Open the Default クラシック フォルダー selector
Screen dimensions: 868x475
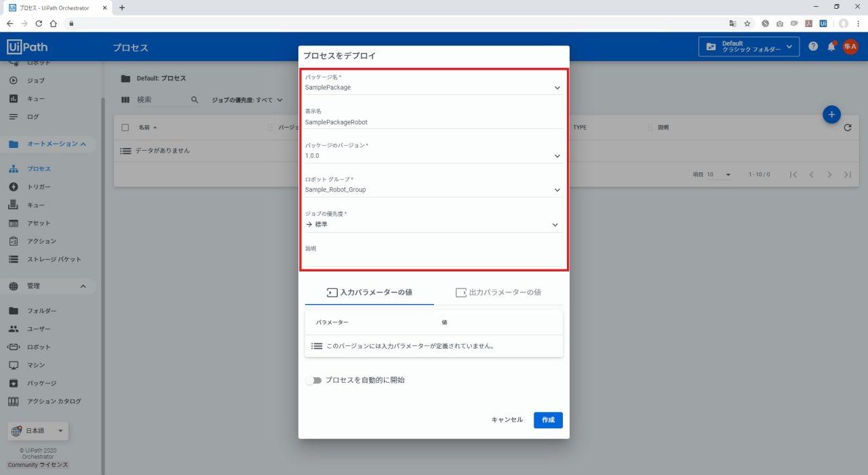pyautogui.click(x=749, y=47)
